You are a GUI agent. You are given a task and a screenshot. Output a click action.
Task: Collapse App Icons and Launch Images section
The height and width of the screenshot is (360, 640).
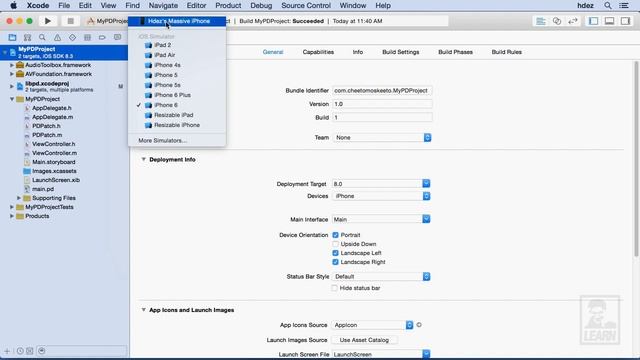coord(143,310)
